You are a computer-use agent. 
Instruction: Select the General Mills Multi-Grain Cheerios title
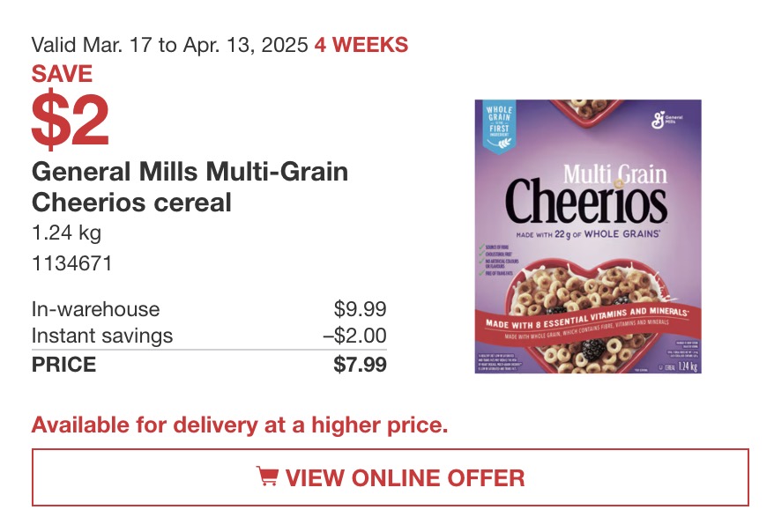(190, 187)
